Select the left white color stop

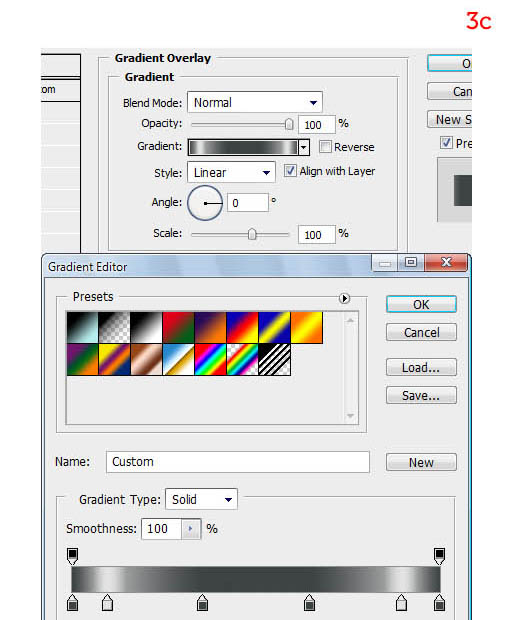(x=107, y=602)
